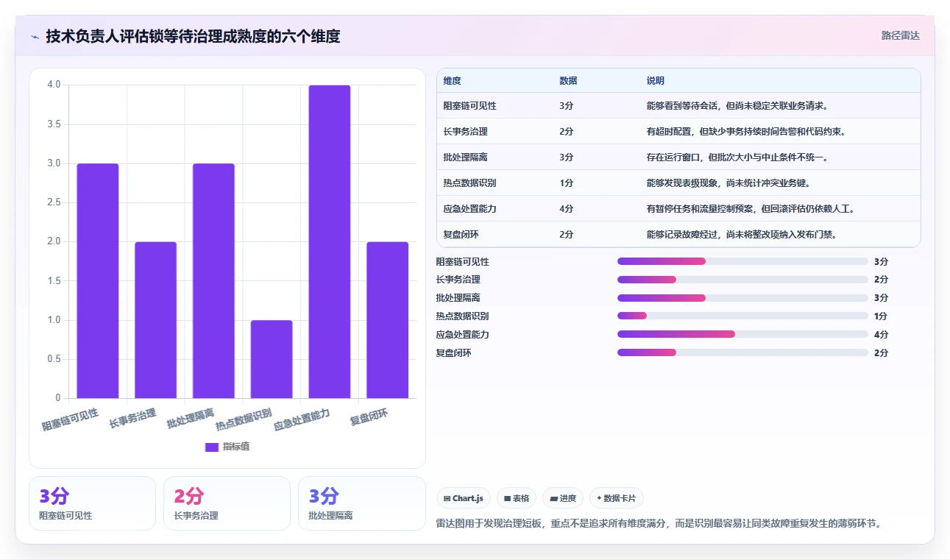Screen dimensions: 950x560
Task: Select the 阻塞链可见性 table row name
Action: coord(469,106)
